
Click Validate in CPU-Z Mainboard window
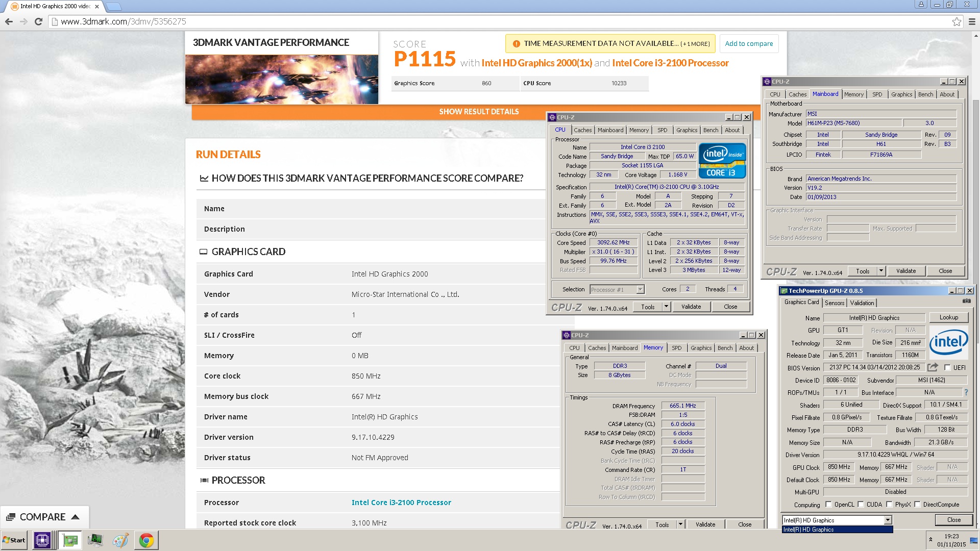[x=905, y=271]
